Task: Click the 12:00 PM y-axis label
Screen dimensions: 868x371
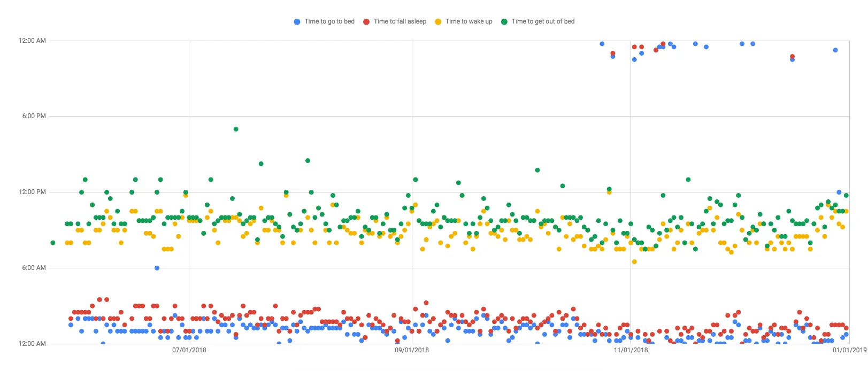Action: pyautogui.click(x=32, y=192)
